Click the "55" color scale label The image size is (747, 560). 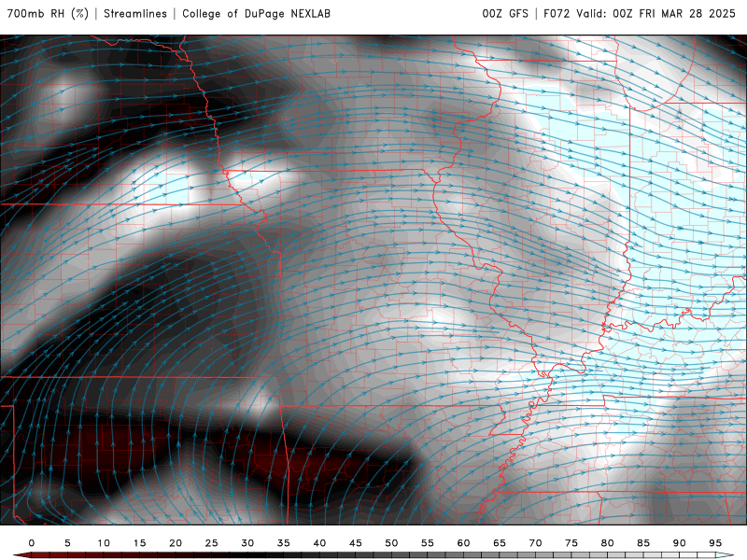tap(428, 543)
